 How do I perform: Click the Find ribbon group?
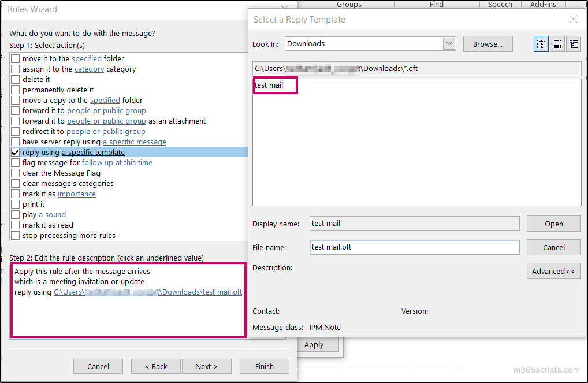[436, 4]
